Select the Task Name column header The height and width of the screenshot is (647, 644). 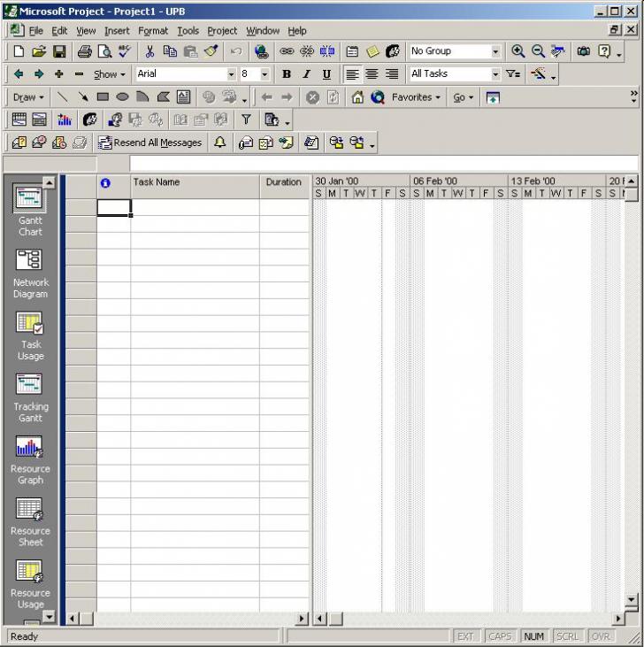(195, 187)
